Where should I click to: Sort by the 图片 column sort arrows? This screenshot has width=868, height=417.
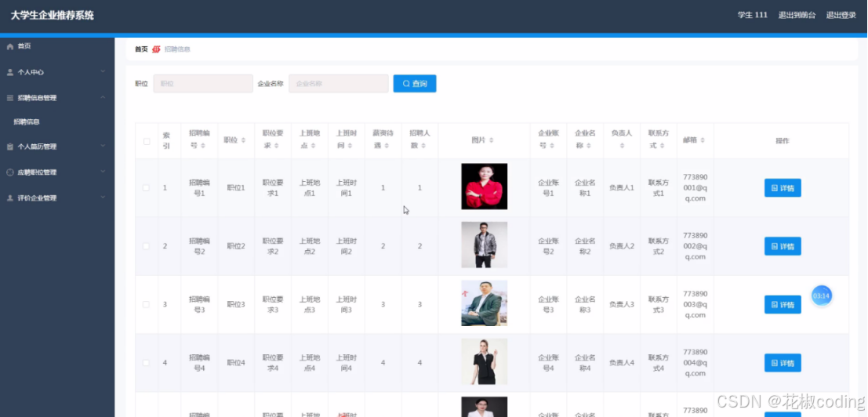click(491, 140)
